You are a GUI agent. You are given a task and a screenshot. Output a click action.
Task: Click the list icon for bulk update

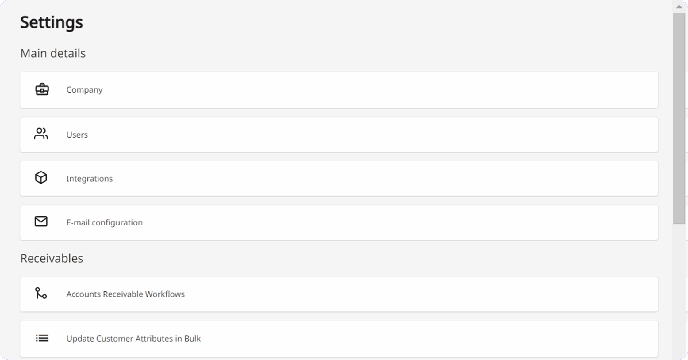click(x=42, y=338)
